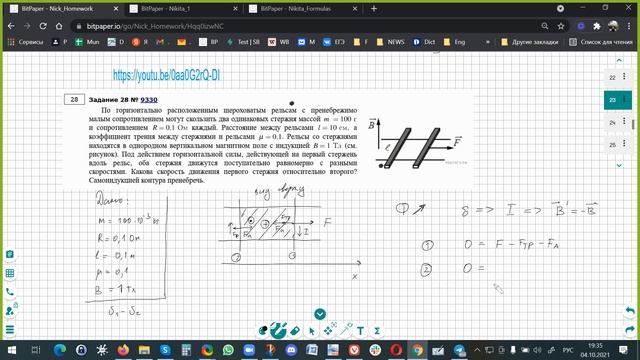Screen dimensions: 640x360
Task: Undo the last whiteboard action
Action: tap(630, 311)
